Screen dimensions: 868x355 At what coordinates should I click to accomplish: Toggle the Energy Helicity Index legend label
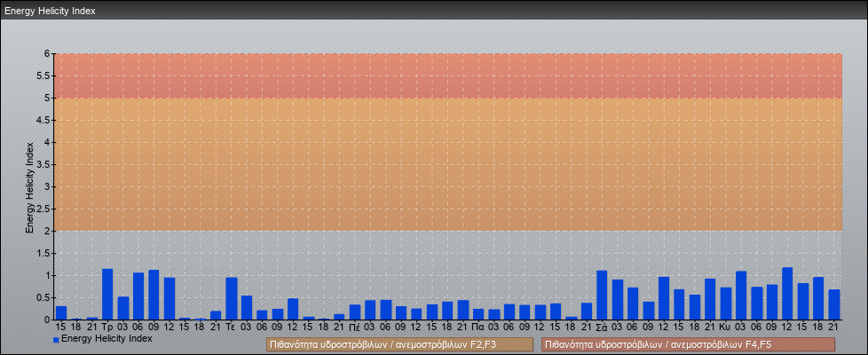point(107,338)
